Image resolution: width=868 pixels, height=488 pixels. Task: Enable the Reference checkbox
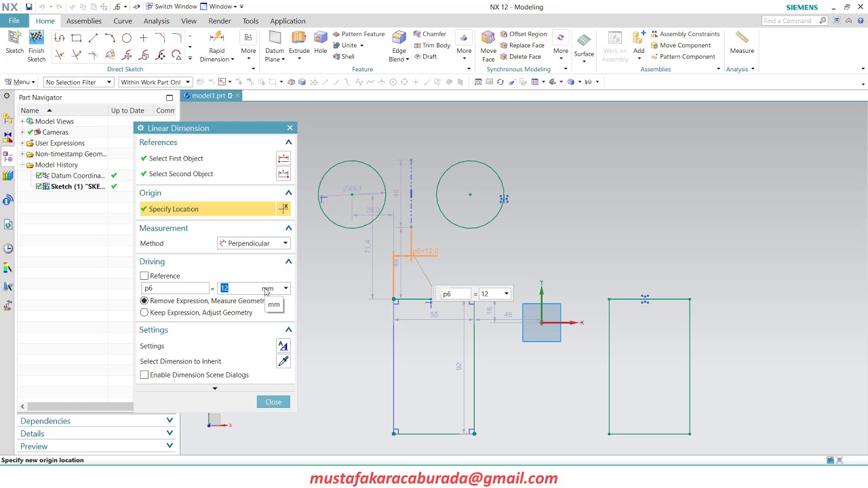click(x=144, y=276)
